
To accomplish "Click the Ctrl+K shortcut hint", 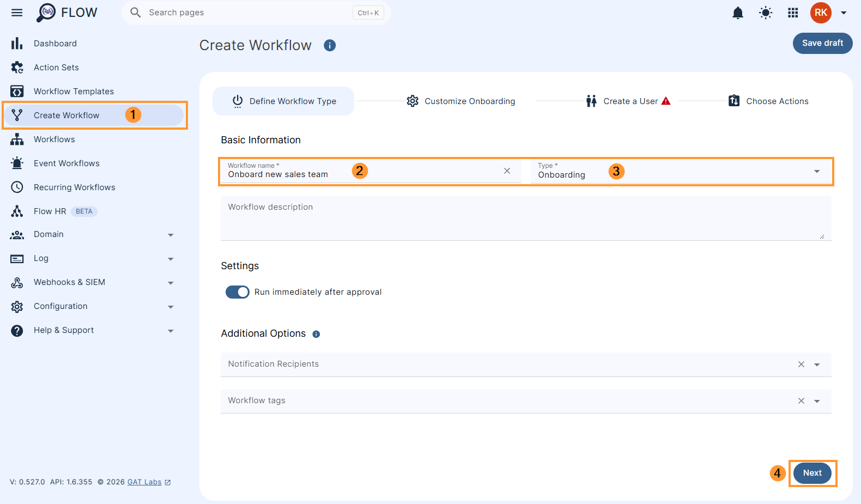I will click(368, 13).
